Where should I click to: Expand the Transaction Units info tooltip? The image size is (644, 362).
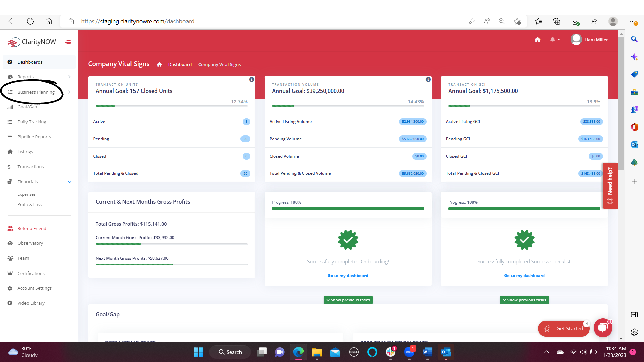click(x=251, y=79)
